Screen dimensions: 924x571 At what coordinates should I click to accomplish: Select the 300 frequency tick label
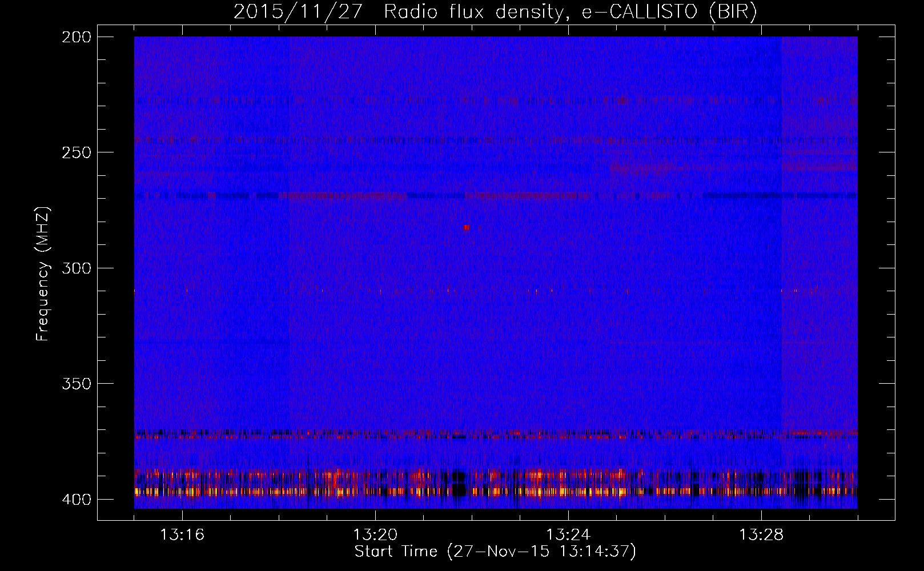click(76, 268)
